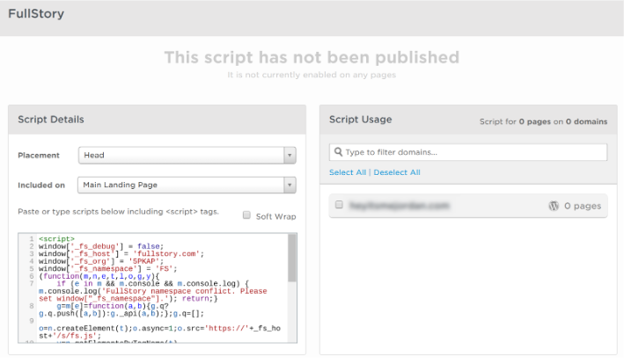This screenshot has height=364, width=624.
Task: Click the 'fullstory.com' host line
Action: (x=121, y=253)
